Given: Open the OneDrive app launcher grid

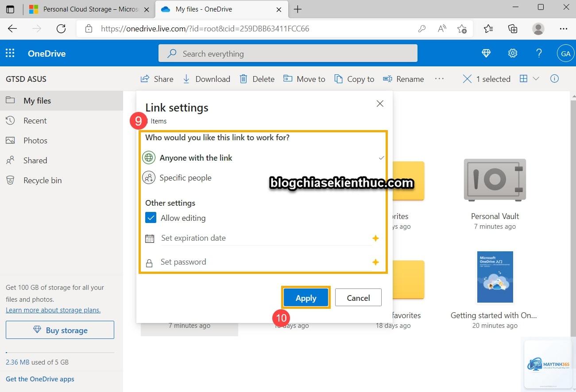Looking at the screenshot, I should coord(10,54).
